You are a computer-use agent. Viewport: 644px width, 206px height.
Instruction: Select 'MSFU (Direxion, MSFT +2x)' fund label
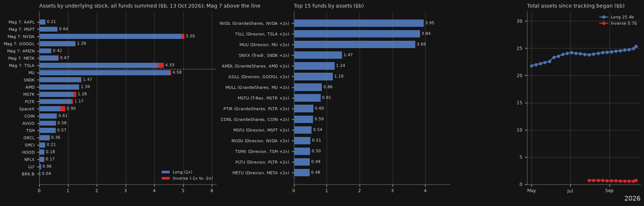[x=261, y=130]
